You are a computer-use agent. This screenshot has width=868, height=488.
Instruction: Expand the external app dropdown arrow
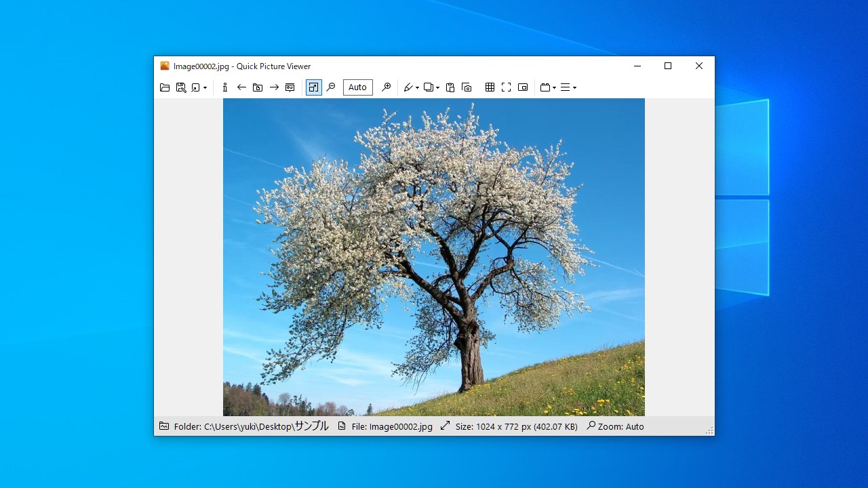(x=205, y=87)
